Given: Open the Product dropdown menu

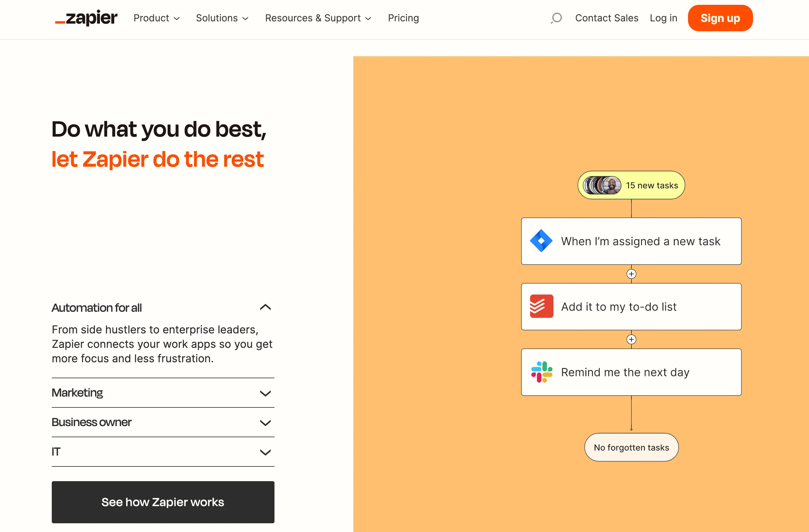Looking at the screenshot, I should click(x=157, y=18).
